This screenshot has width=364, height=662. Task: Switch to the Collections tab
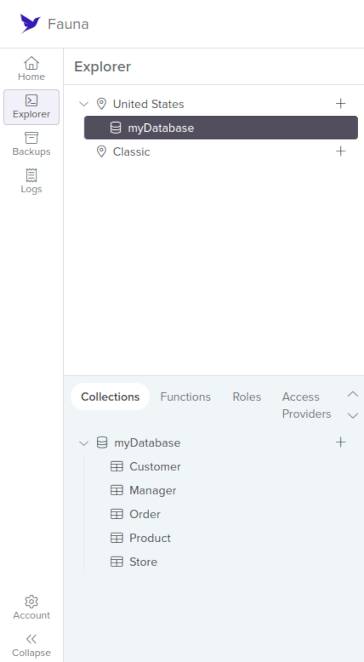click(110, 397)
